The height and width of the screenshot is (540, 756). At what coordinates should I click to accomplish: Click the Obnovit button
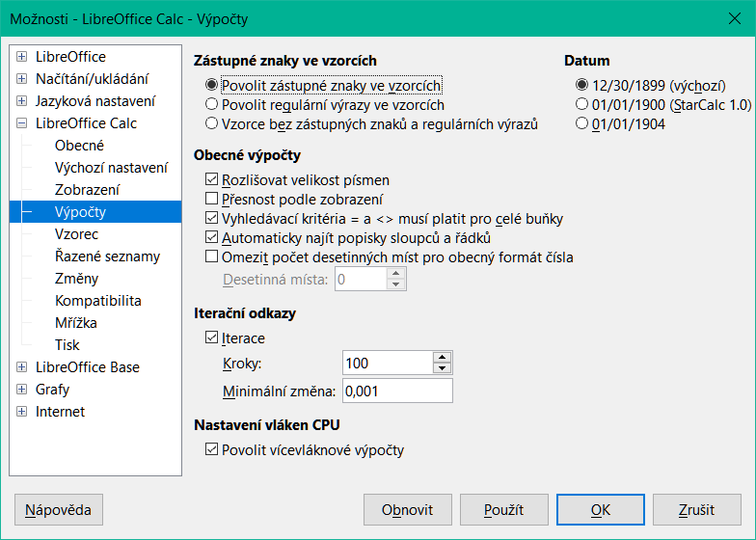pyautogui.click(x=407, y=509)
